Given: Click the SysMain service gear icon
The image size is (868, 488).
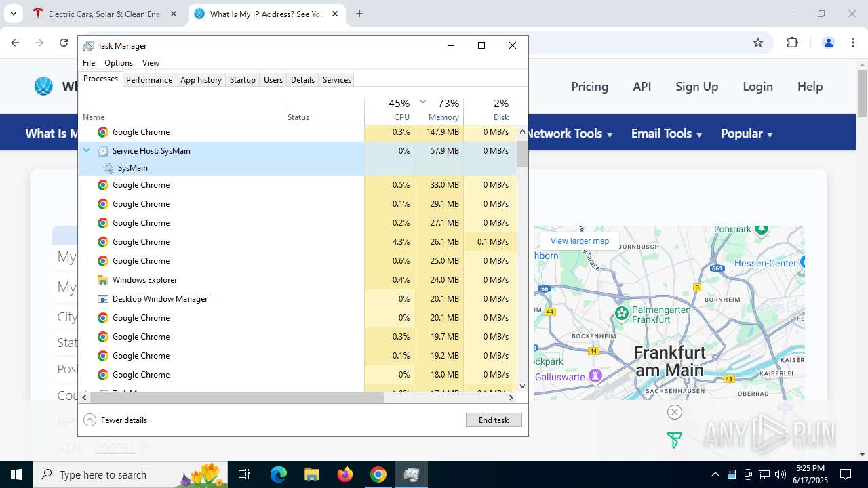Looking at the screenshot, I should [x=108, y=168].
